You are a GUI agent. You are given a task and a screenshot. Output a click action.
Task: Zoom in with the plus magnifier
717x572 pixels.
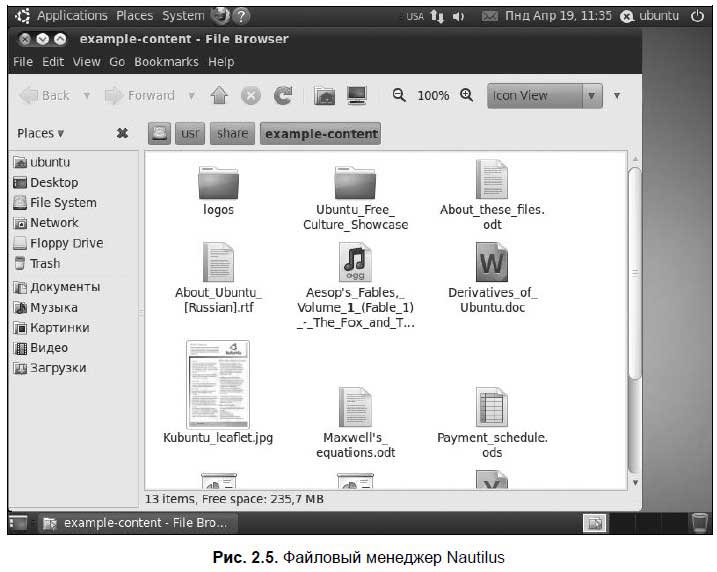tap(466, 95)
